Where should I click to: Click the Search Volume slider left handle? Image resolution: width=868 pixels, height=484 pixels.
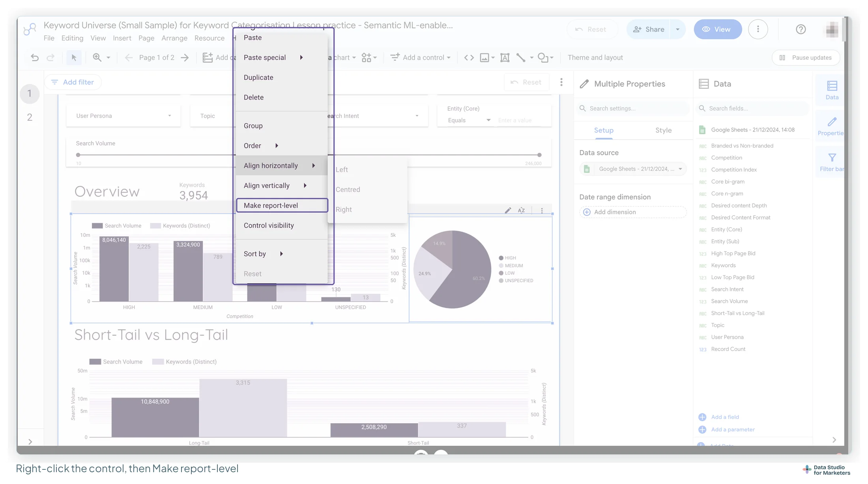click(x=78, y=155)
